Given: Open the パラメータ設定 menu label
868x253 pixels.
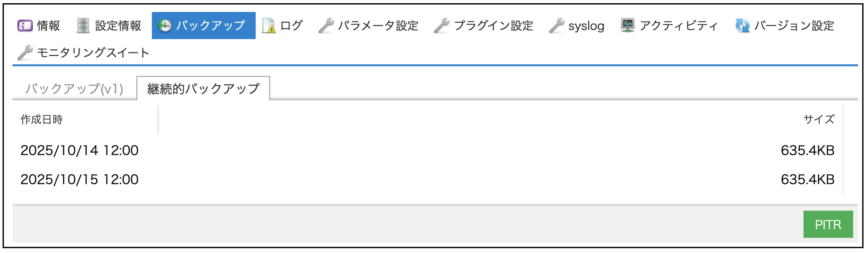Looking at the screenshot, I should point(378,25).
